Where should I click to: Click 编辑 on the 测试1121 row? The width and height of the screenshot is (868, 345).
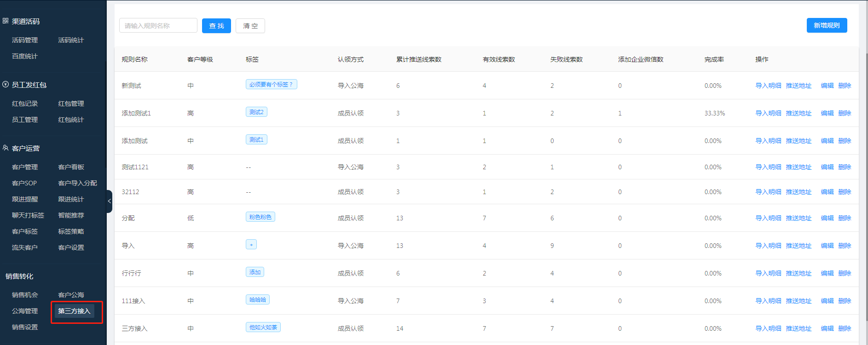coord(827,167)
